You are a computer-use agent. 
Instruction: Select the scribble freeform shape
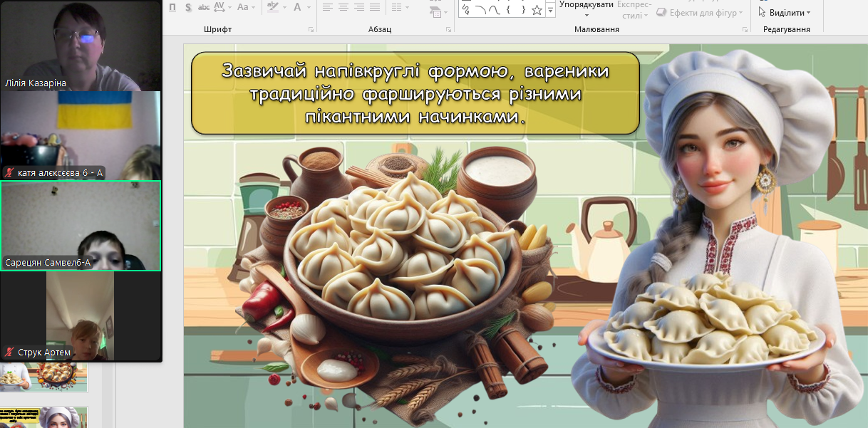[466, 10]
